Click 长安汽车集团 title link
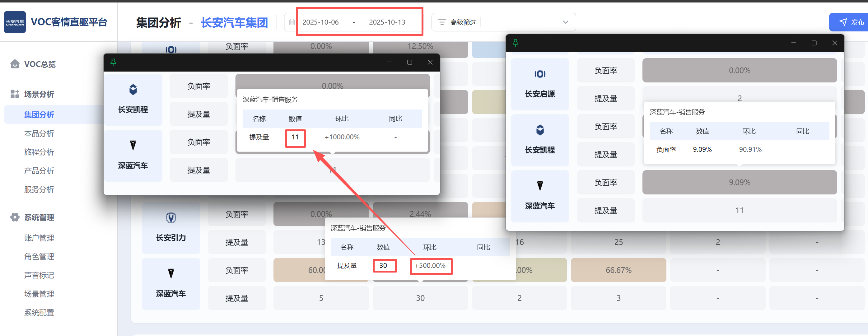The height and width of the screenshot is (336, 868). coord(234,23)
